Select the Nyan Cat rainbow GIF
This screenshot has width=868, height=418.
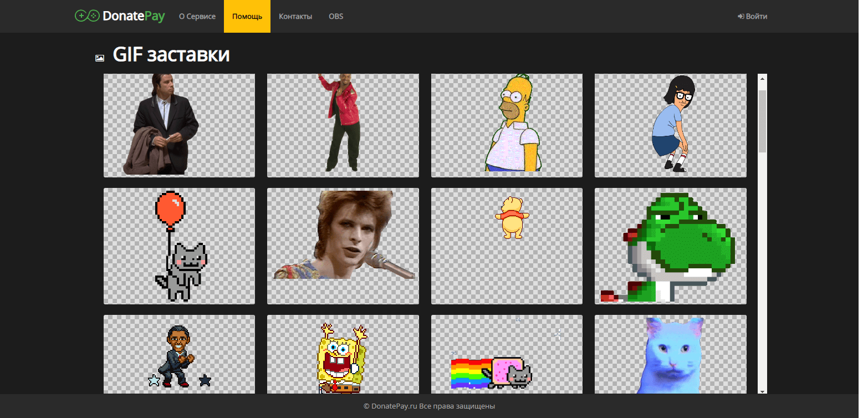(507, 355)
